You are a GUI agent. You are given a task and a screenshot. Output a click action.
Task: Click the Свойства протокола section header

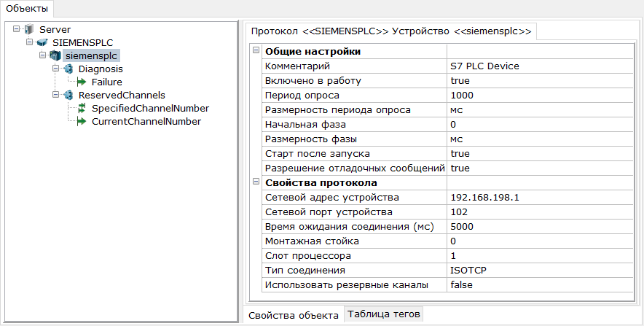pyautogui.click(x=321, y=183)
